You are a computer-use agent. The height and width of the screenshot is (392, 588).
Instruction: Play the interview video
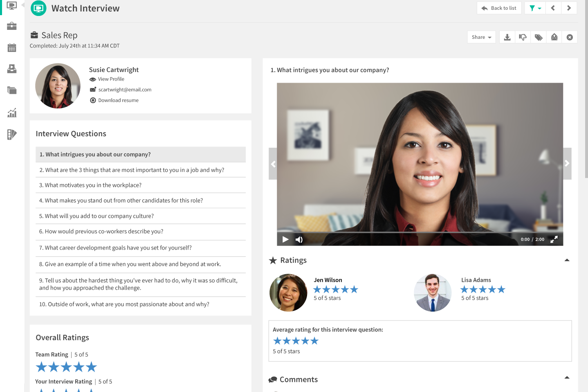(285, 239)
